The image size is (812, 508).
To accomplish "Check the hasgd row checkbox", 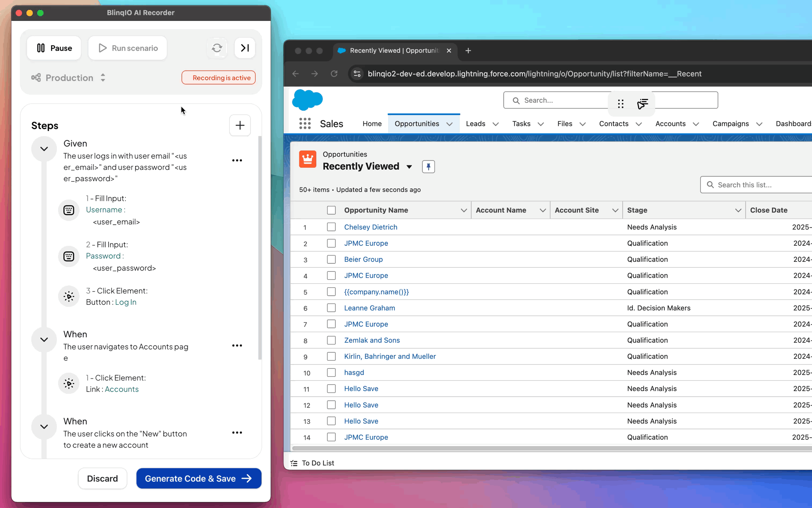I will pyautogui.click(x=331, y=373).
